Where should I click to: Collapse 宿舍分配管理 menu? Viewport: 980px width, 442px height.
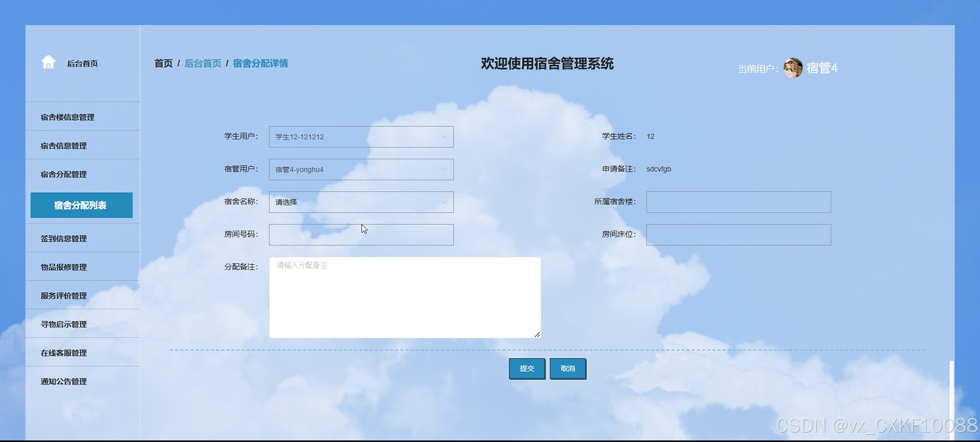(64, 175)
